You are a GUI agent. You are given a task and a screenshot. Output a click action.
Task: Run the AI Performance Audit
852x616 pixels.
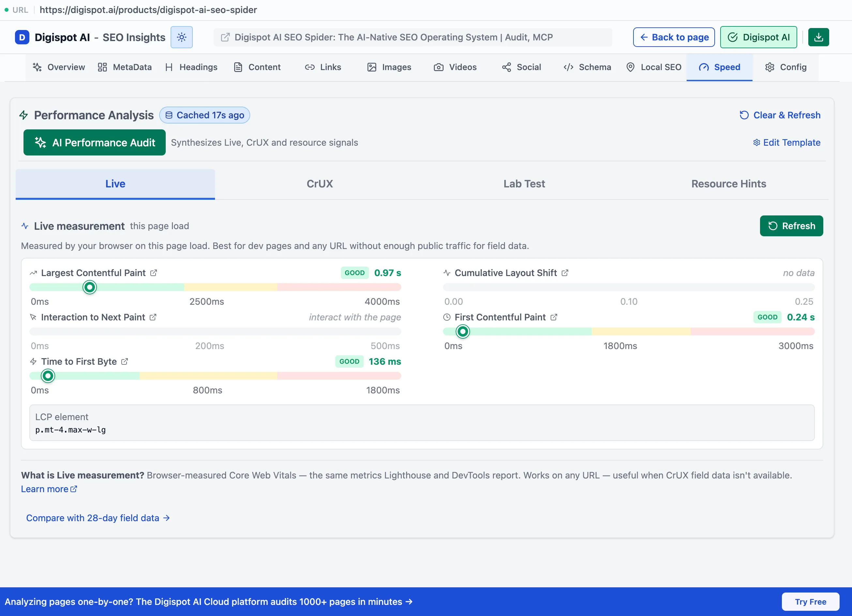coord(95,143)
